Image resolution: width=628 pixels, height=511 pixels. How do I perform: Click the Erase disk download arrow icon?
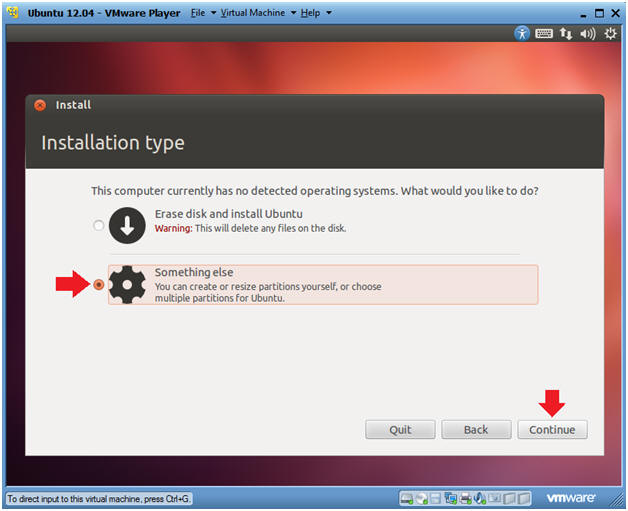point(127,225)
